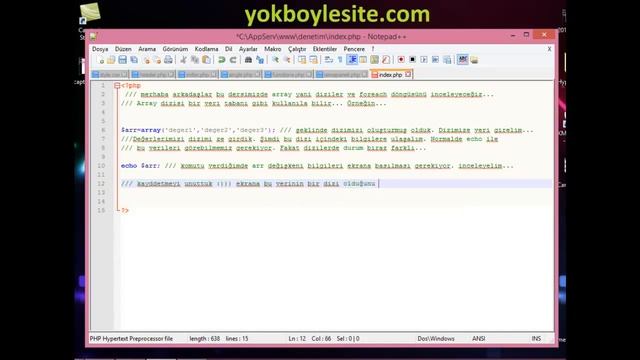Screen dimensions: 640x360
Task: Close the active index.php tab
Action: tap(408, 74)
